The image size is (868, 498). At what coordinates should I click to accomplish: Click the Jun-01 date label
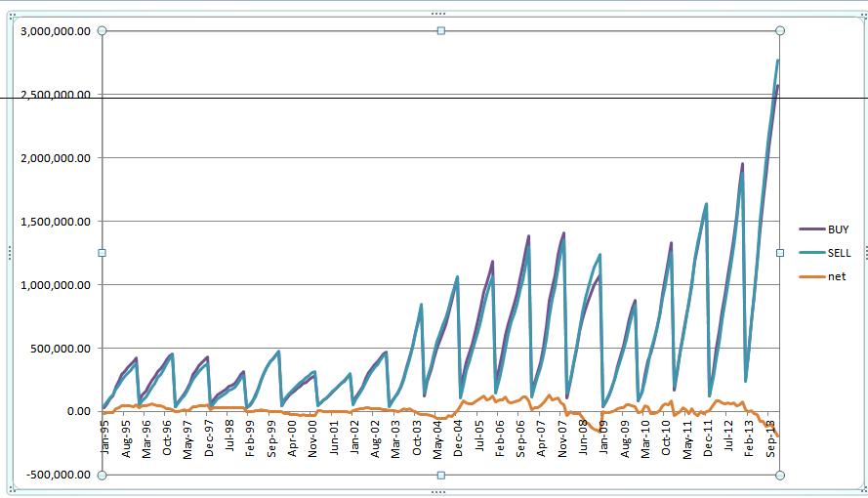pos(333,437)
